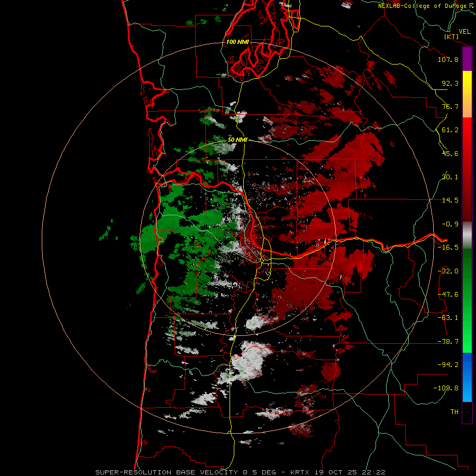Select the 92.3 legend value

click(450, 83)
